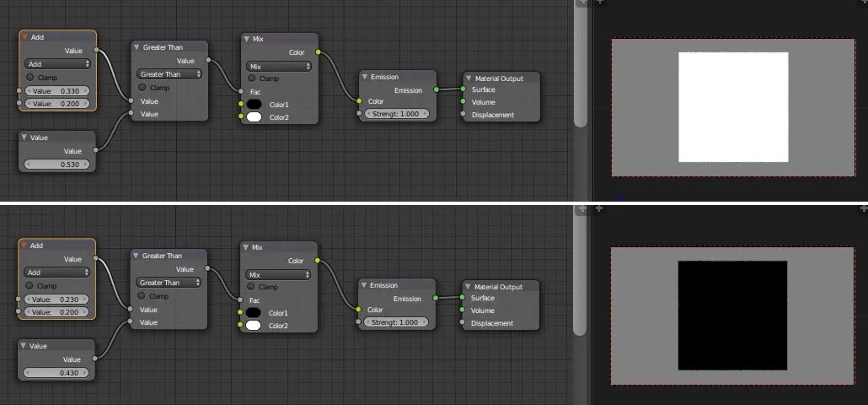Screen dimensions: 868x405
Task: Open the Add operation dropdown in lower editor
Action: [x=56, y=273]
